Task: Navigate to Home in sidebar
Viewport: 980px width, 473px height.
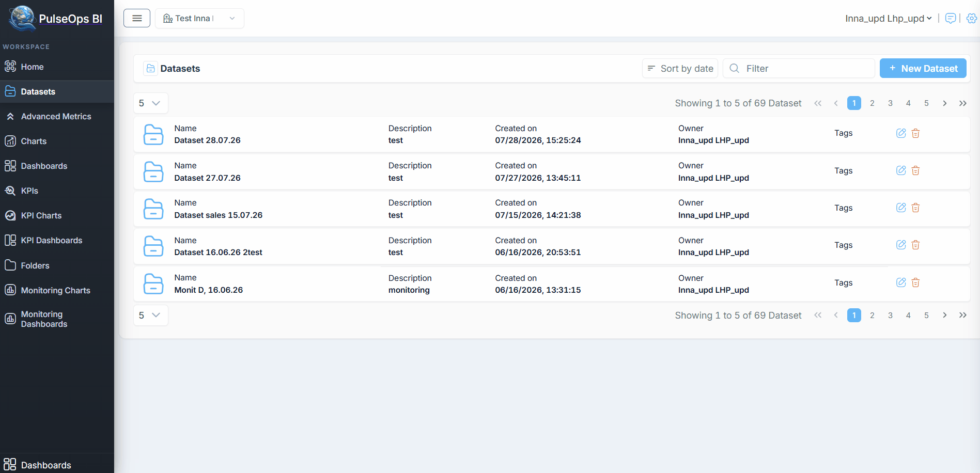Action: click(x=57, y=67)
